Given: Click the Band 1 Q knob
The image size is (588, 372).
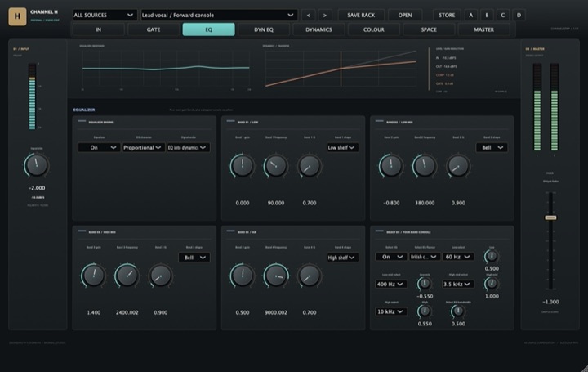Looking at the screenshot, I should (x=310, y=165).
